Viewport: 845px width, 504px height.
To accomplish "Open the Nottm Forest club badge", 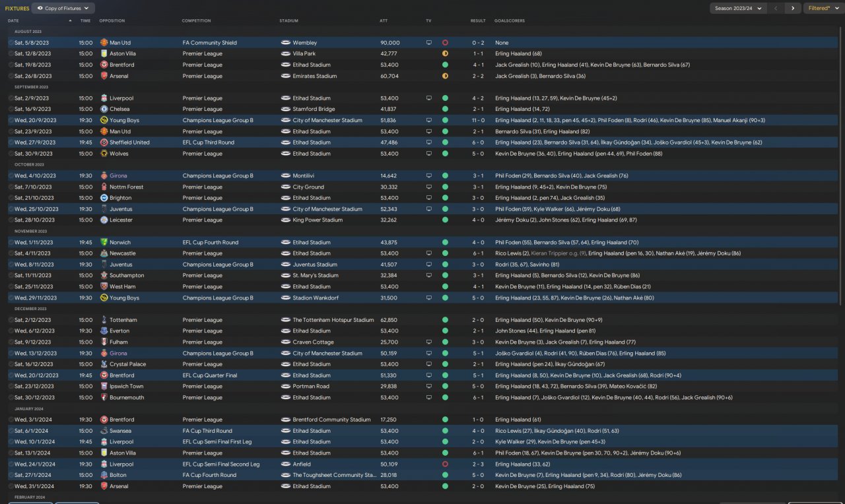I will coord(104,187).
